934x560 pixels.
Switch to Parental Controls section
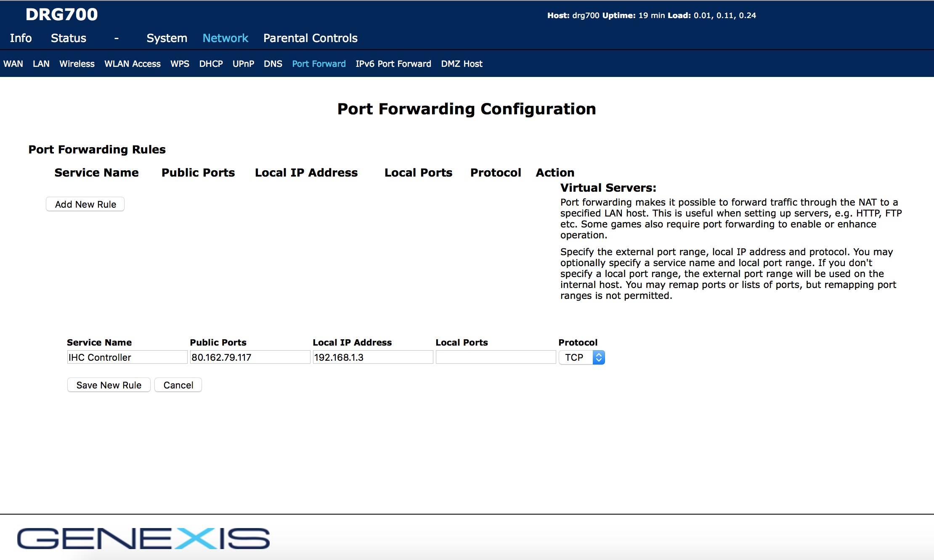click(x=310, y=38)
